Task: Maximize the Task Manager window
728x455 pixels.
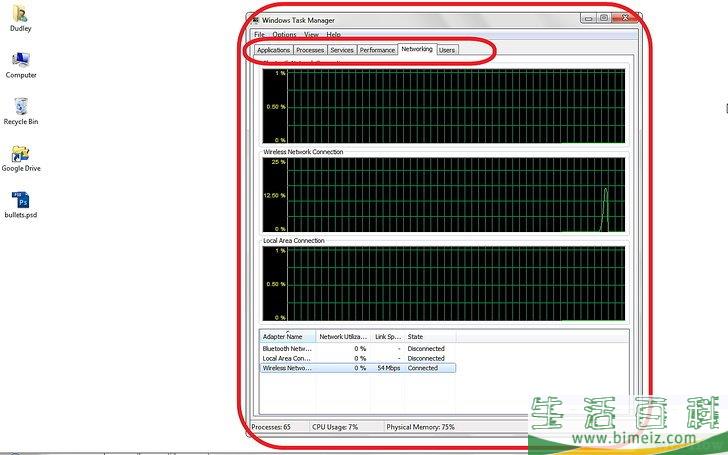Action: pyautogui.click(x=604, y=18)
